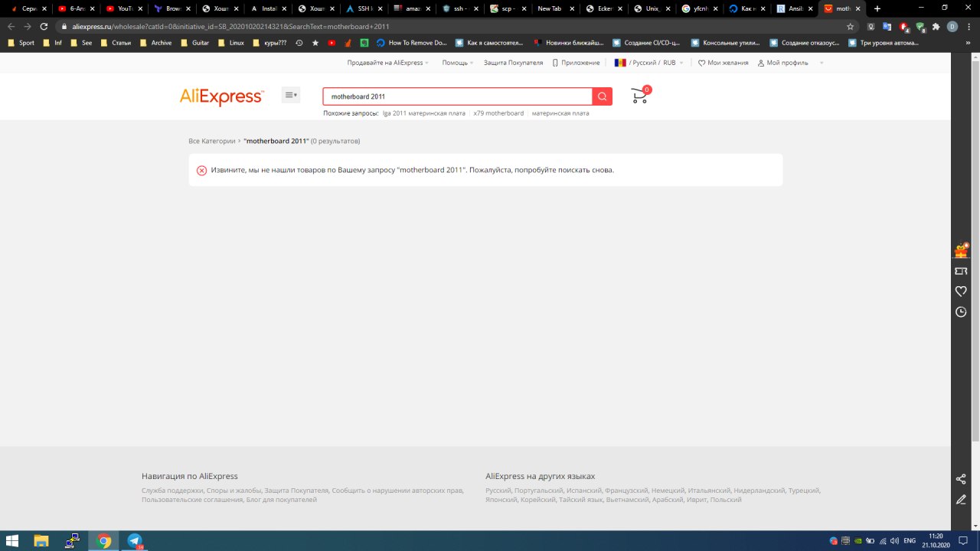Click the Google Translate extension icon

click(887, 26)
